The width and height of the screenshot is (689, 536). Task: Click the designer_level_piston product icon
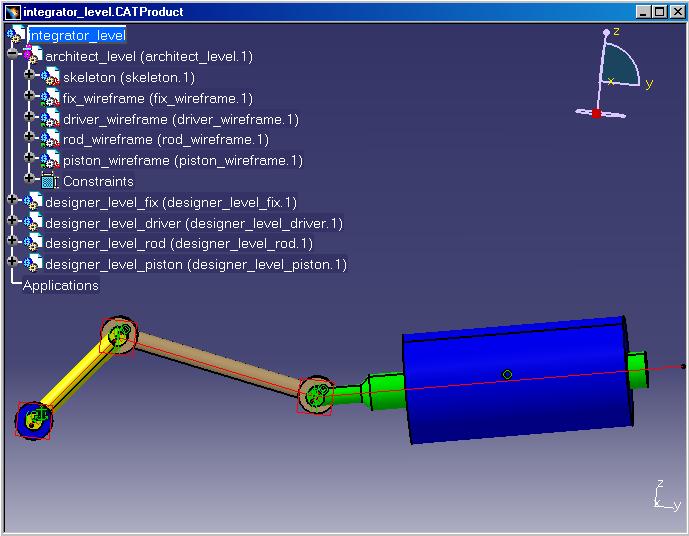point(33,264)
